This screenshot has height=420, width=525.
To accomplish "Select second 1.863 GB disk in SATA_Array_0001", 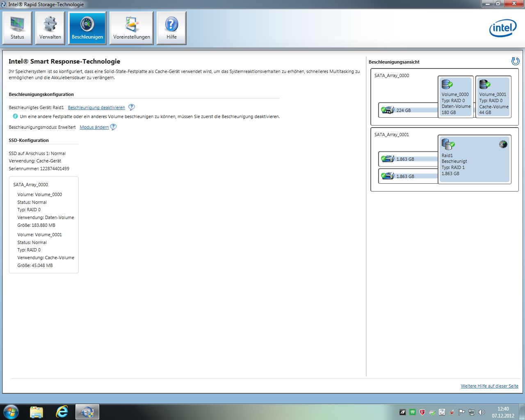I will coord(408,176).
